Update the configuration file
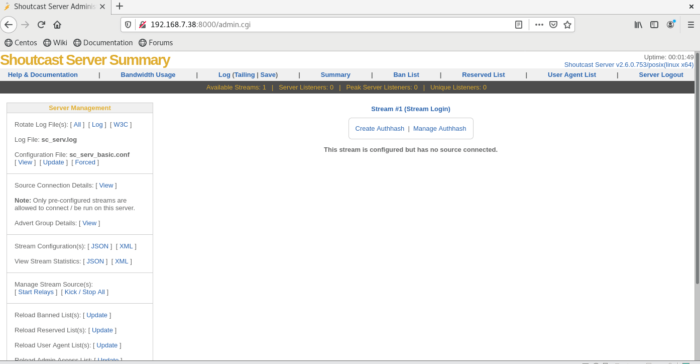The image size is (700, 364). [54, 162]
